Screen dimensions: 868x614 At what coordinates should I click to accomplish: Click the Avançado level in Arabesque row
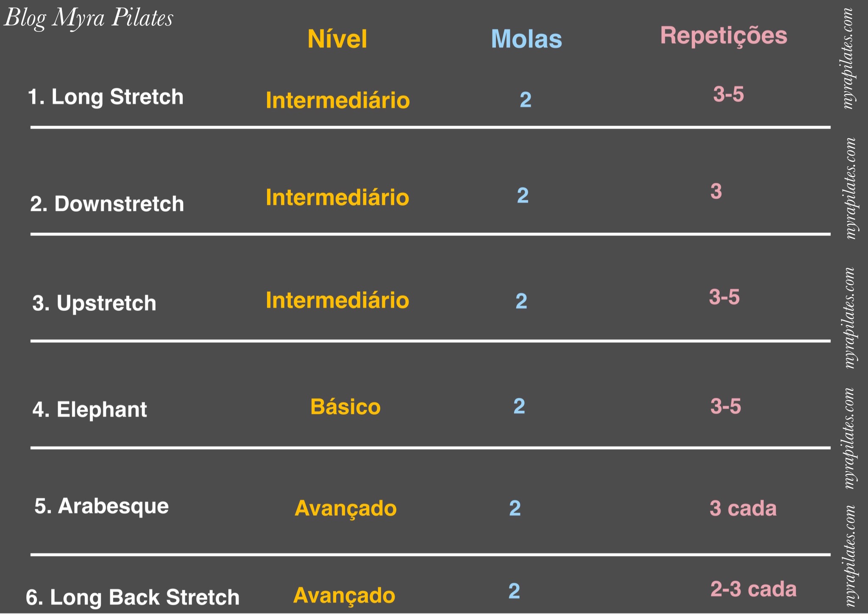tap(346, 508)
